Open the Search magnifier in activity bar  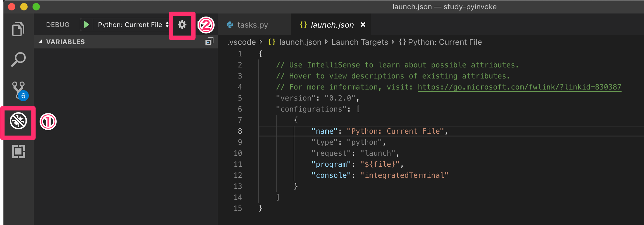(18, 59)
